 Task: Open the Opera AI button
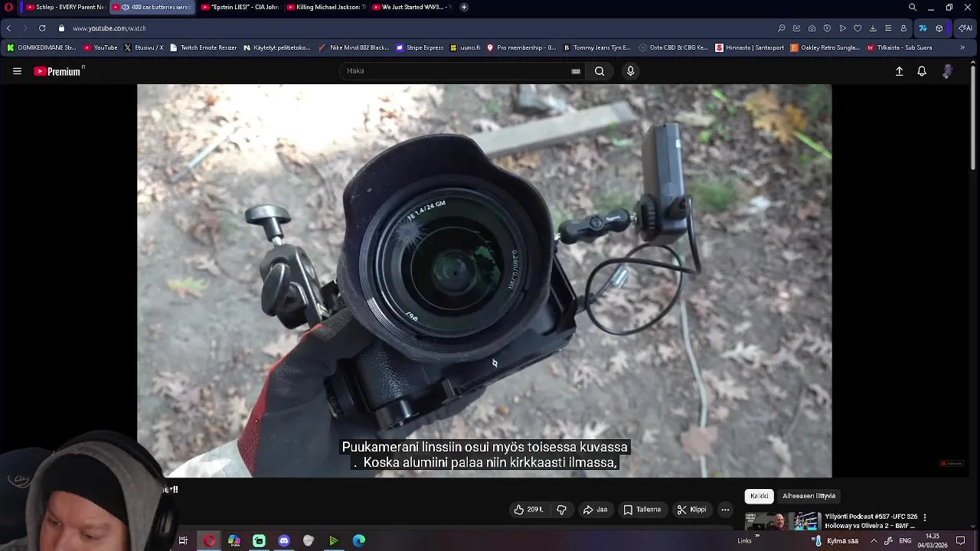964,28
